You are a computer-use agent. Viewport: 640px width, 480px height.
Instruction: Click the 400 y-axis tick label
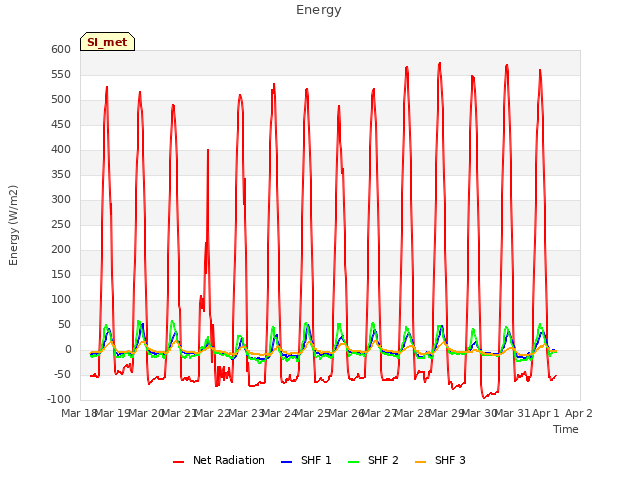(x=61, y=150)
